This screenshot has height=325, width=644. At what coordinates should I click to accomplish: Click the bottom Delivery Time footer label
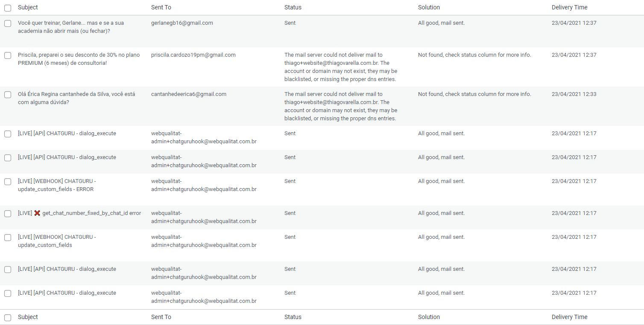tap(569, 317)
